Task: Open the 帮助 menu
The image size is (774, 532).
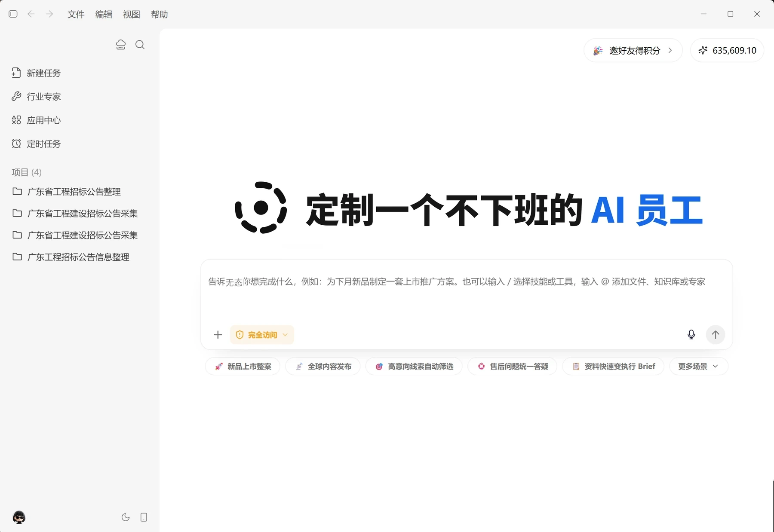Action: click(x=160, y=14)
